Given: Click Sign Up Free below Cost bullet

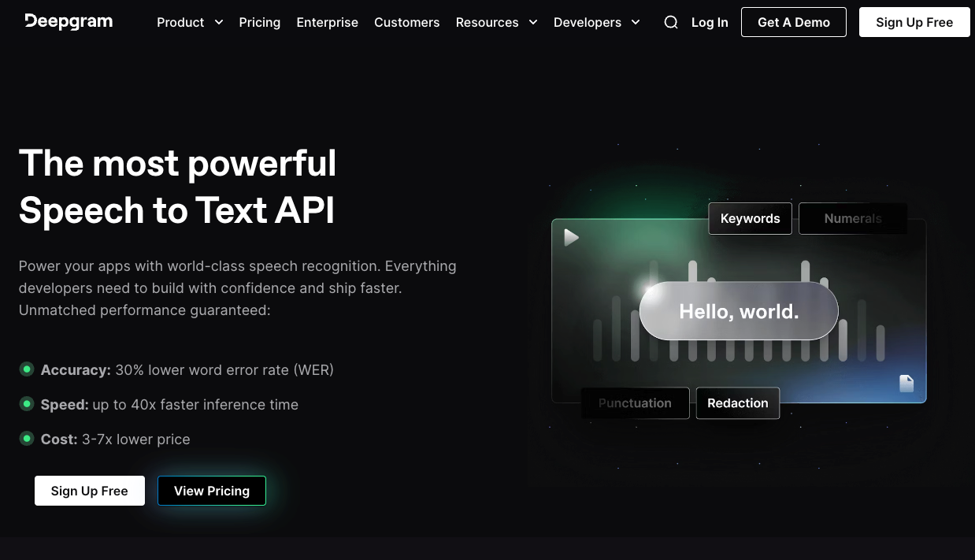Looking at the screenshot, I should point(90,491).
